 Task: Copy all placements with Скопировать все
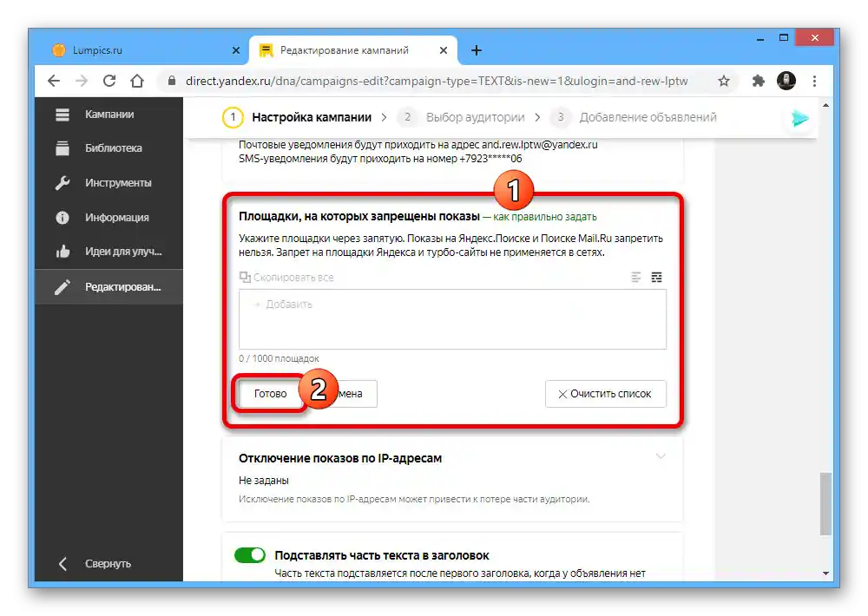pyautogui.click(x=286, y=278)
